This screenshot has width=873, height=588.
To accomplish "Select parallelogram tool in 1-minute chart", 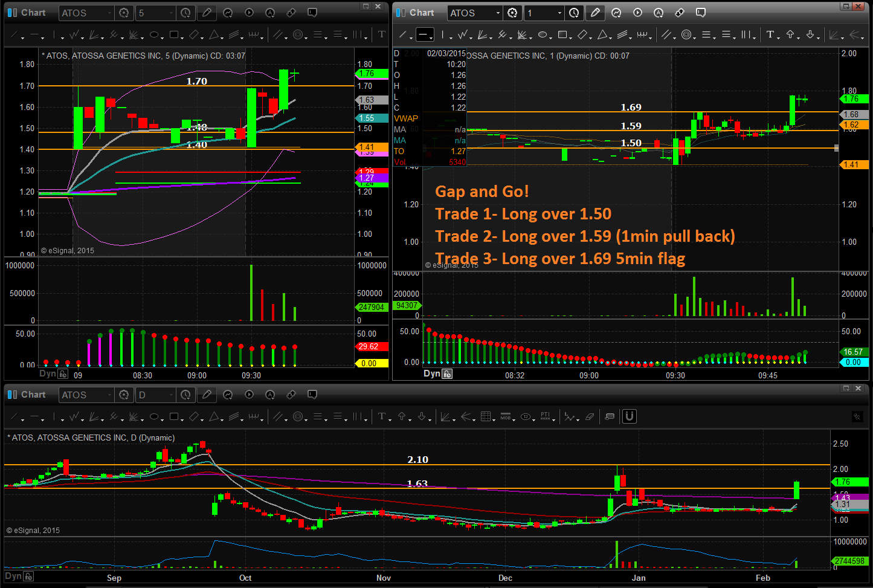I will (x=582, y=35).
